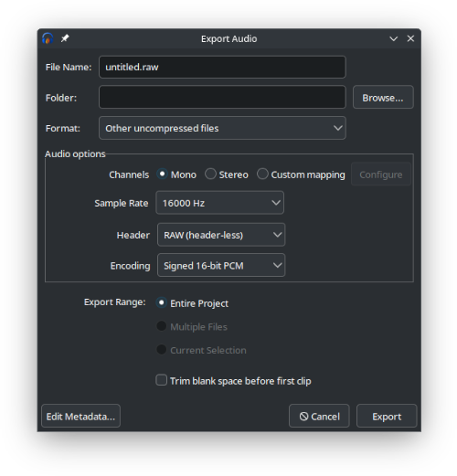Click the Cancel button with prohibition icon
This screenshot has height=476, width=457.
pos(319,416)
